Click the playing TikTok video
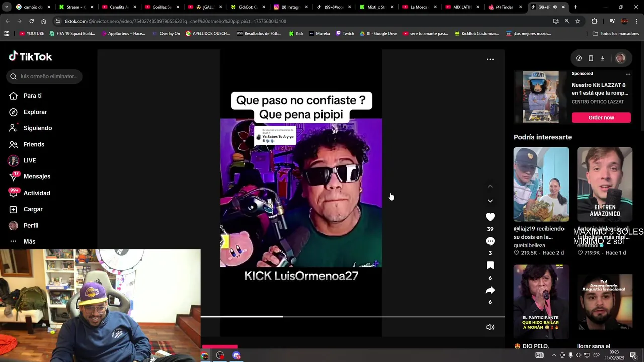Screen dimensions: 644x362 coord(301,193)
